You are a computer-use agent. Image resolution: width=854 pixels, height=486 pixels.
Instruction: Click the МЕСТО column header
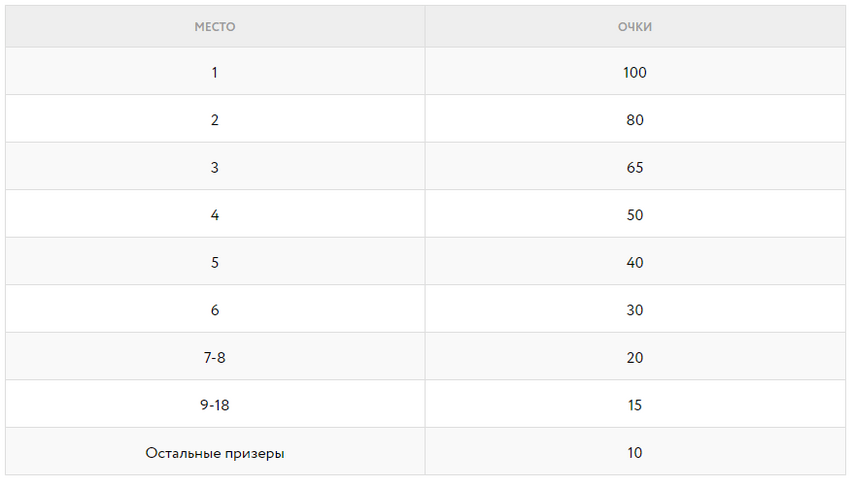[x=215, y=27]
